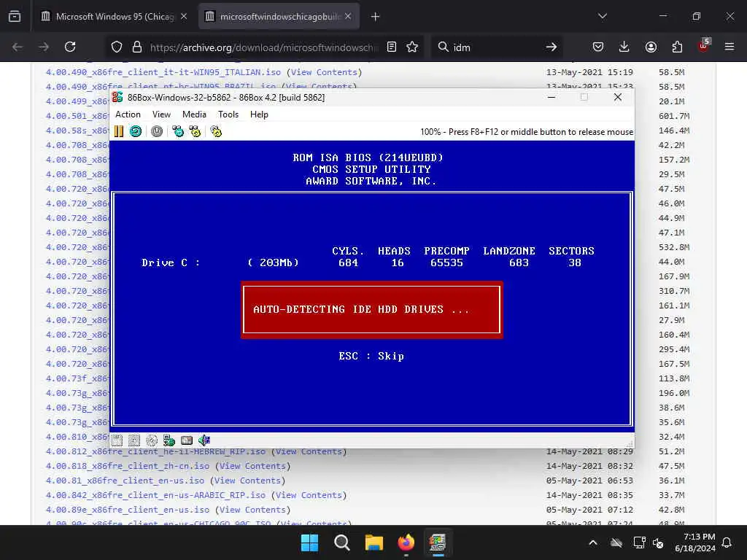Click Firefox View icon at top left
The height and width of the screenshot is (560, 747).
pyautogui.click(x=15, y=17)
